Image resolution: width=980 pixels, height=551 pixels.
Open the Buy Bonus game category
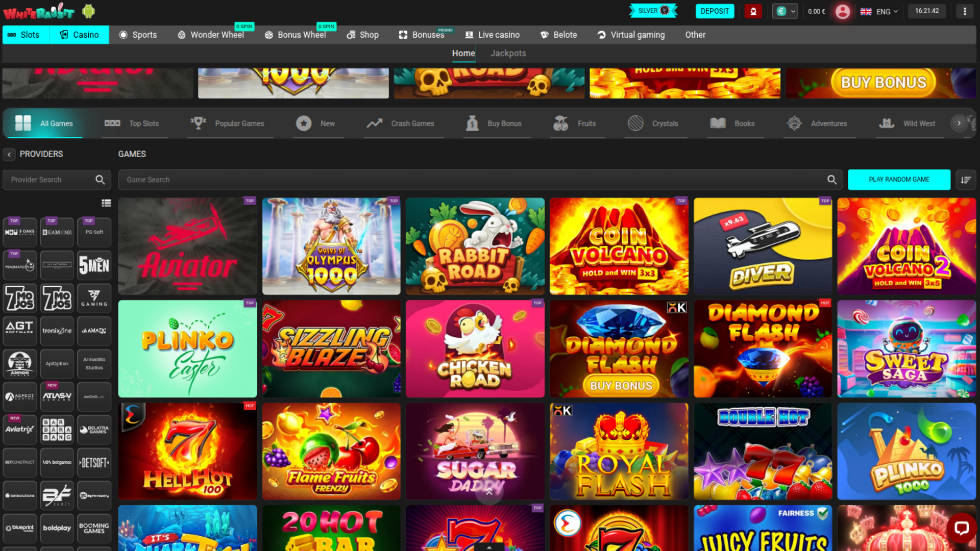click(x=495, y=123)
